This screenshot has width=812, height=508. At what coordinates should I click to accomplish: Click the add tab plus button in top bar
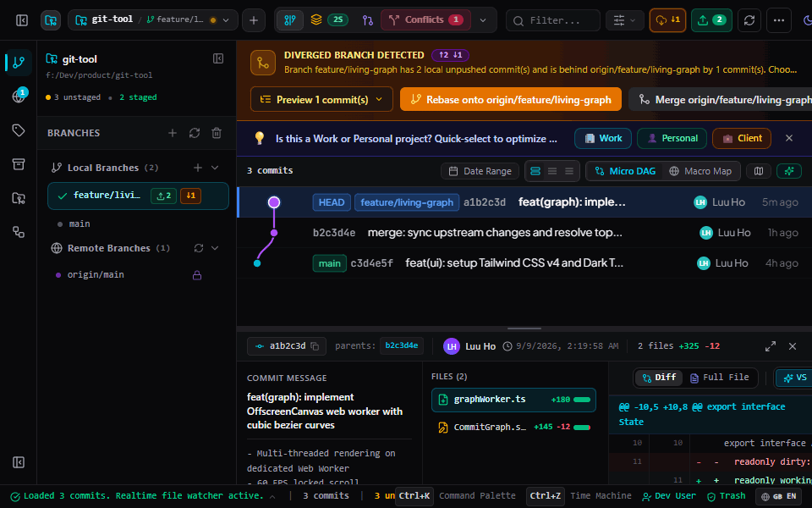tap(254, 20)
